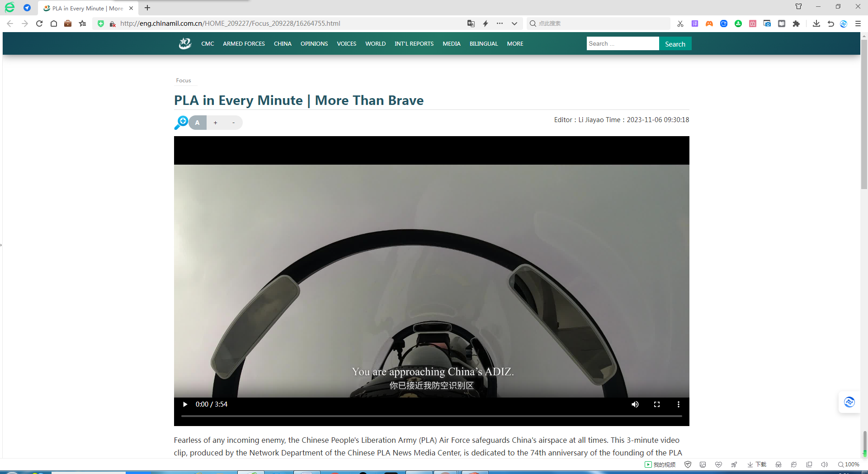Open the MEDIA section
Viewport: 868px width, 474px height.
click(x=452, y=44)
